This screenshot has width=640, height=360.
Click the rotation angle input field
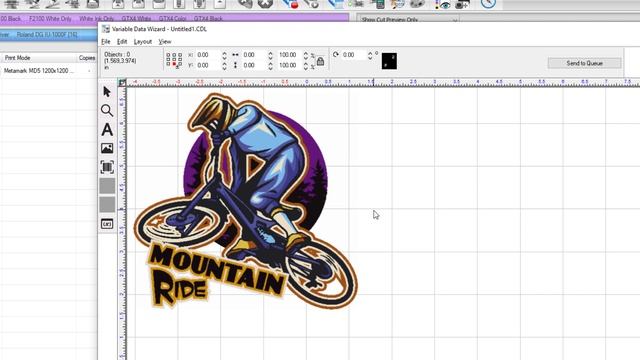[x=354, y=55]
